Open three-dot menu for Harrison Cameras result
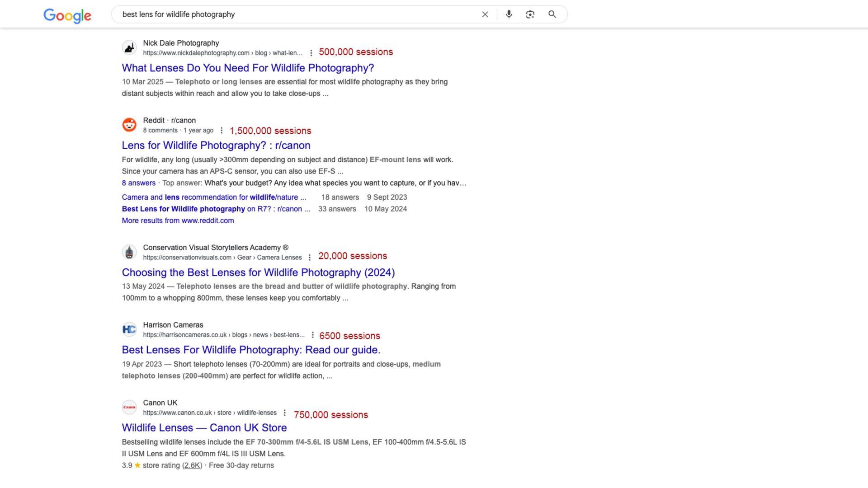Viewport: 868px width, 488px height. (312, 335)
